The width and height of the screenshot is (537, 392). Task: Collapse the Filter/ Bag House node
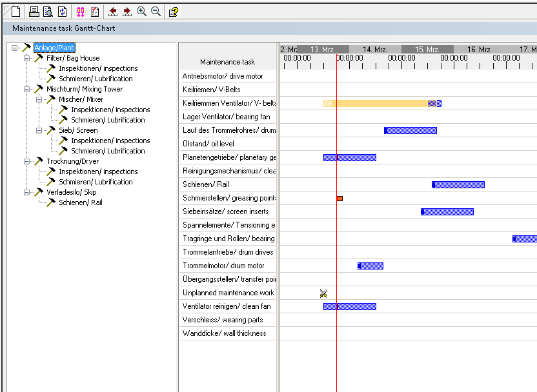26,58
